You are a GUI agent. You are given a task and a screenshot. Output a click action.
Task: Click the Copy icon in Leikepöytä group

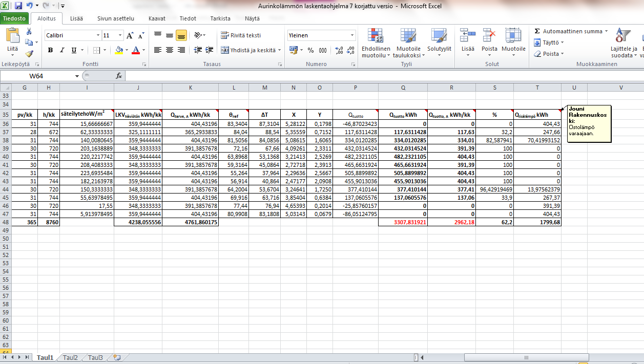coord(28,42)
